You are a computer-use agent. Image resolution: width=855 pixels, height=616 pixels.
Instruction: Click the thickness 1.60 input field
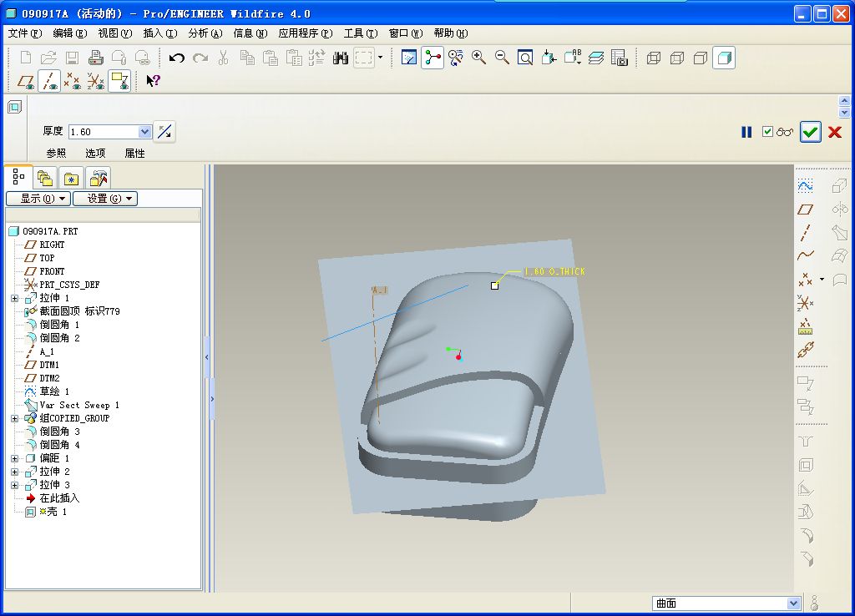(x=104, y=131)
